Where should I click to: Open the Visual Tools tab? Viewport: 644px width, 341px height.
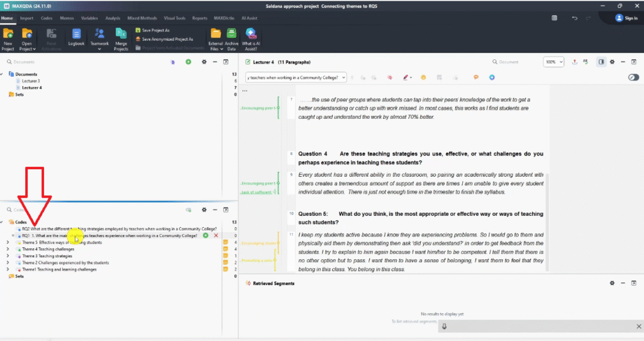point(174,18)
